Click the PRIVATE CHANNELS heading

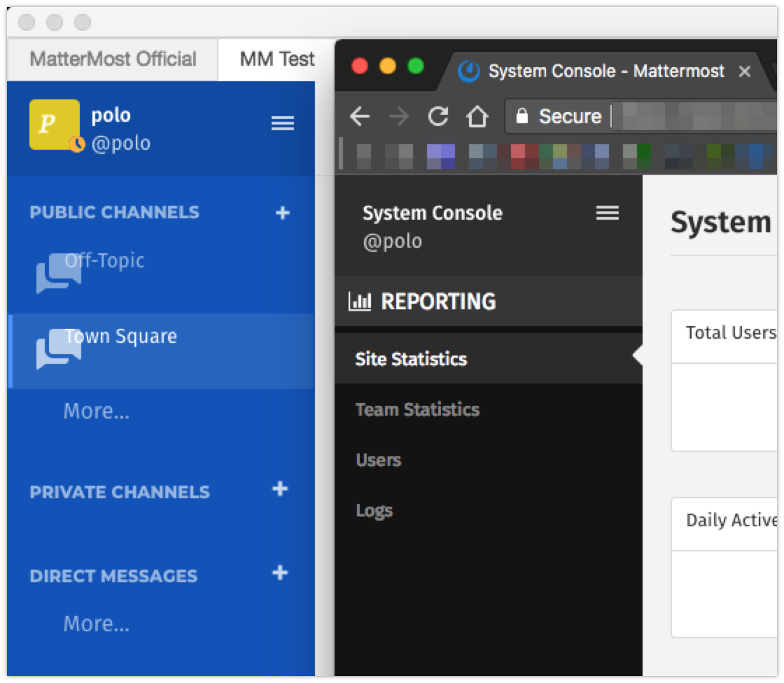(120, 493)
